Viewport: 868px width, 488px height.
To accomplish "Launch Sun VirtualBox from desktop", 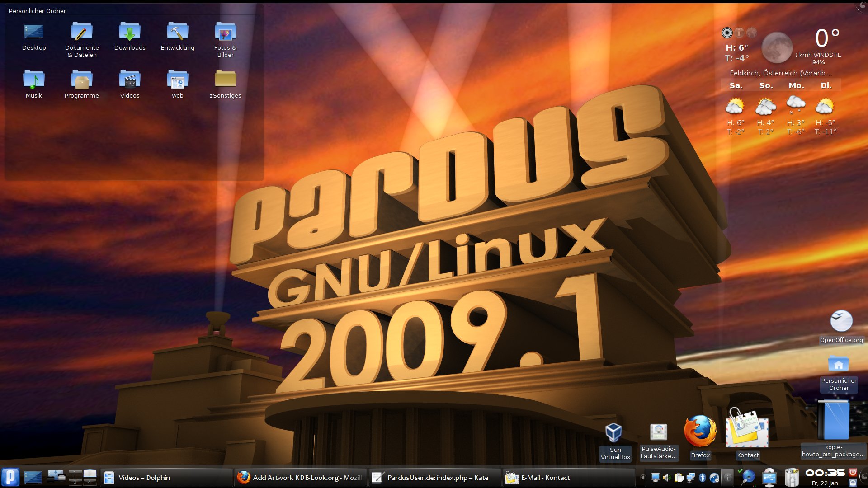I will click(615, 441).
